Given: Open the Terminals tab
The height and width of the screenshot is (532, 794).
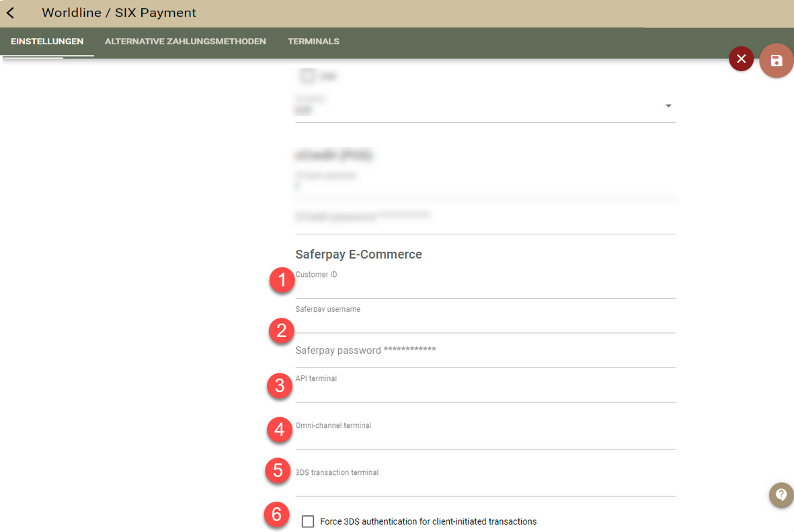Looking at the screenshot, I should [313, 42].
